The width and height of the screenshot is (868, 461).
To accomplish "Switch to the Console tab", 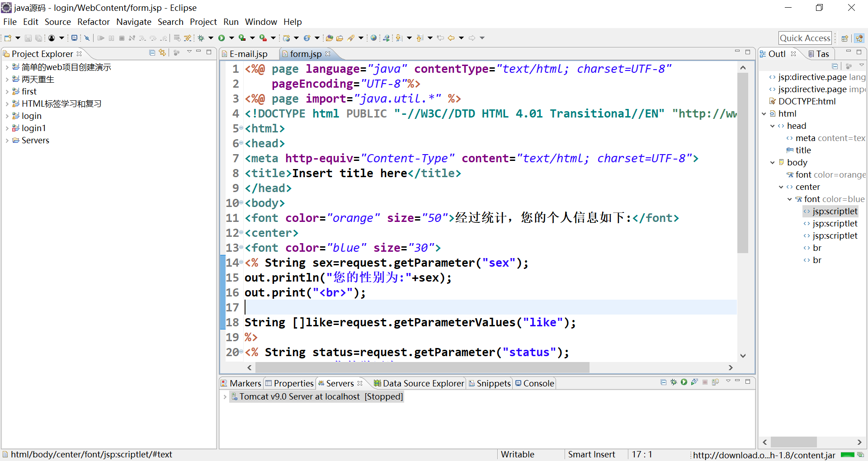I will tap(534, 383).
